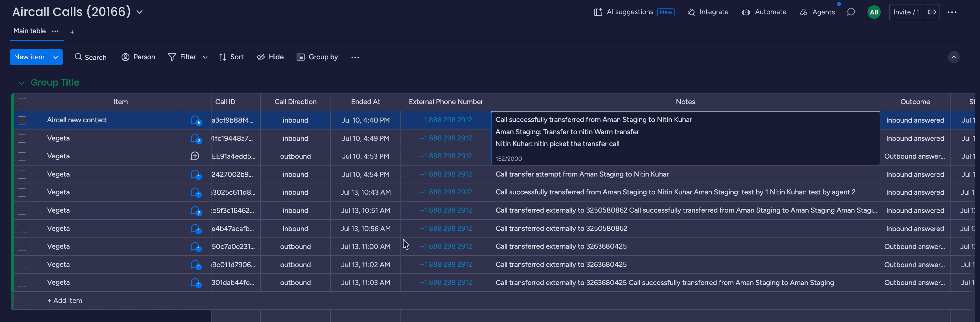Open the New item dropdown arrow
980x322 pixels.
tap(55, 57)
